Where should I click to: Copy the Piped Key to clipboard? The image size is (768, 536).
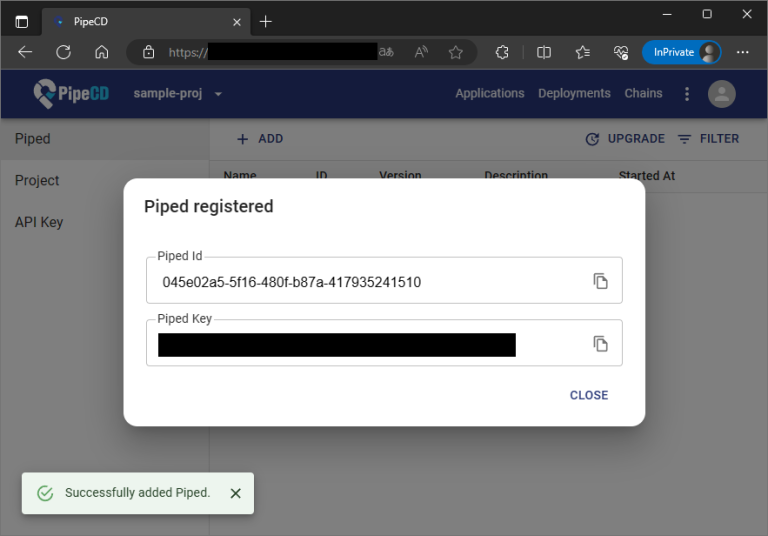[x=600, y=344]
